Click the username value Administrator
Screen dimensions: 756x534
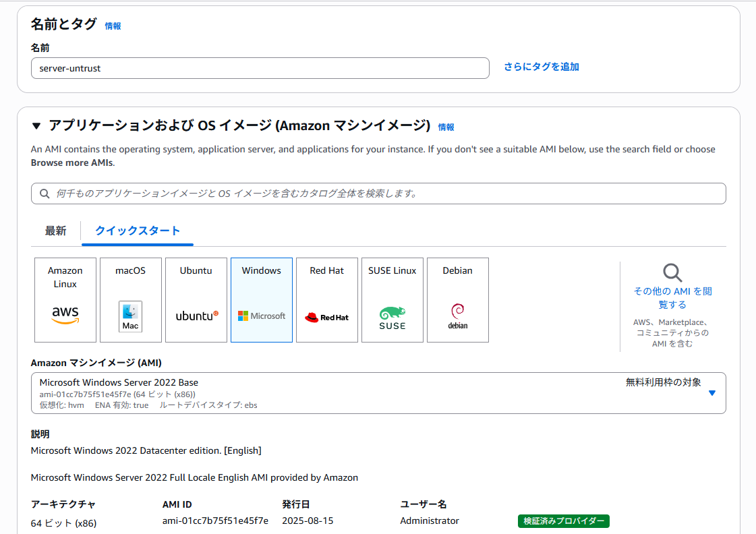tap(430, 521)
